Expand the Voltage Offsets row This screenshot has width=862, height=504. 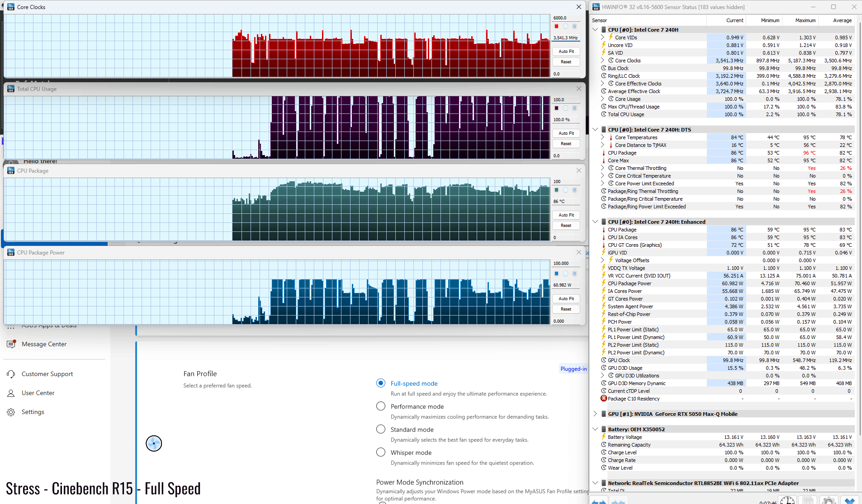(602, 260)
